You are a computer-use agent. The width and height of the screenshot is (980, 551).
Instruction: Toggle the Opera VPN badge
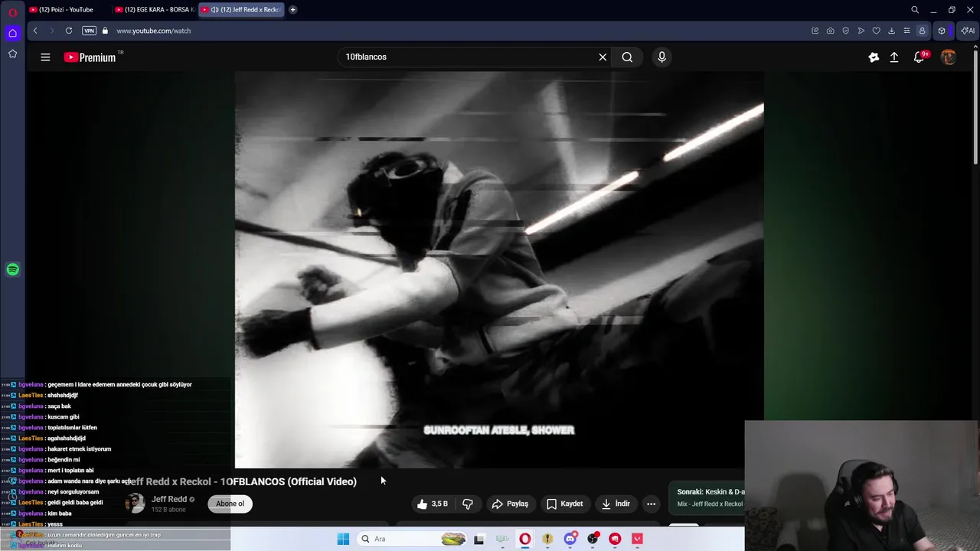pos(89,31)
